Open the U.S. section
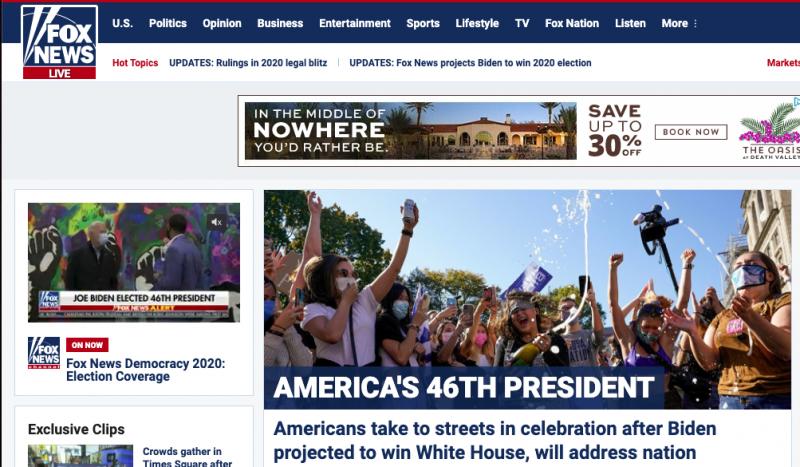Screen dimensions: 800x467 click(122, 23)
